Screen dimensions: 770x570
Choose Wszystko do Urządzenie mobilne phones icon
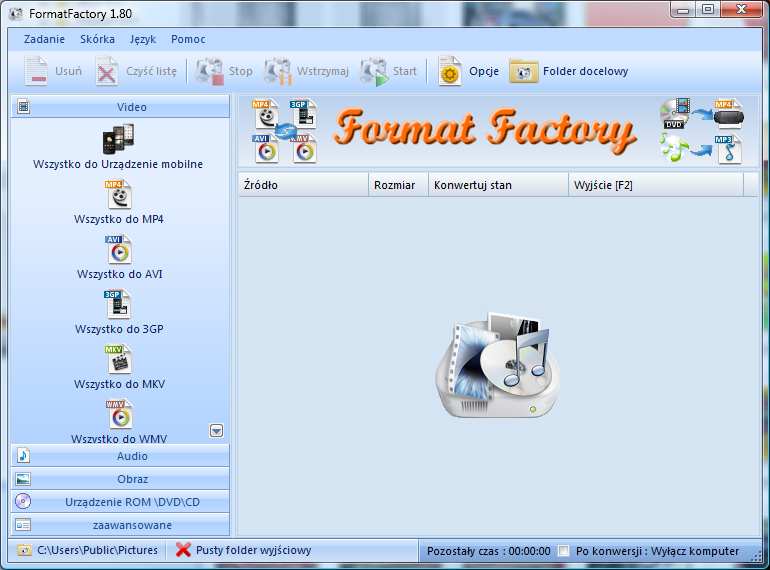(x=118, y=139)
